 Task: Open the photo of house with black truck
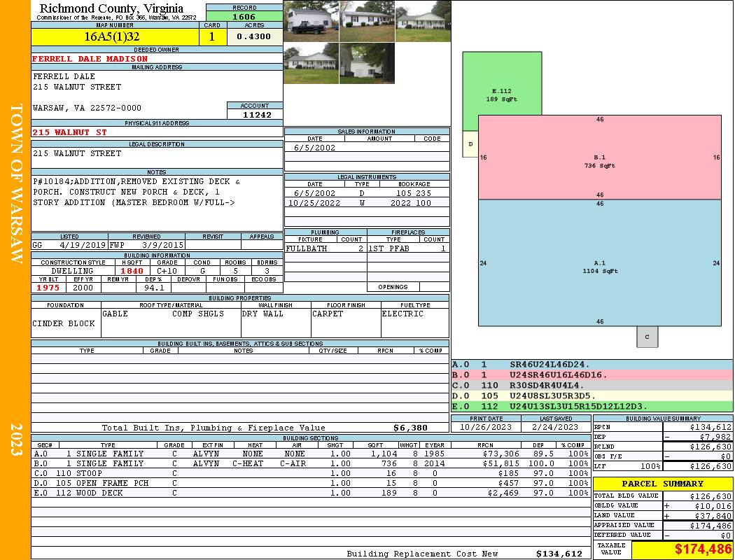(x=311, y=21)
